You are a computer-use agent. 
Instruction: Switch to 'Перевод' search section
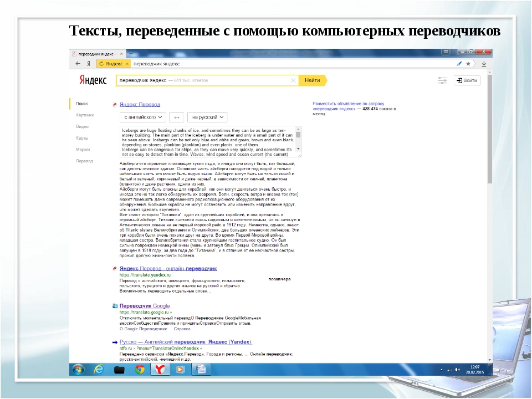84,161
